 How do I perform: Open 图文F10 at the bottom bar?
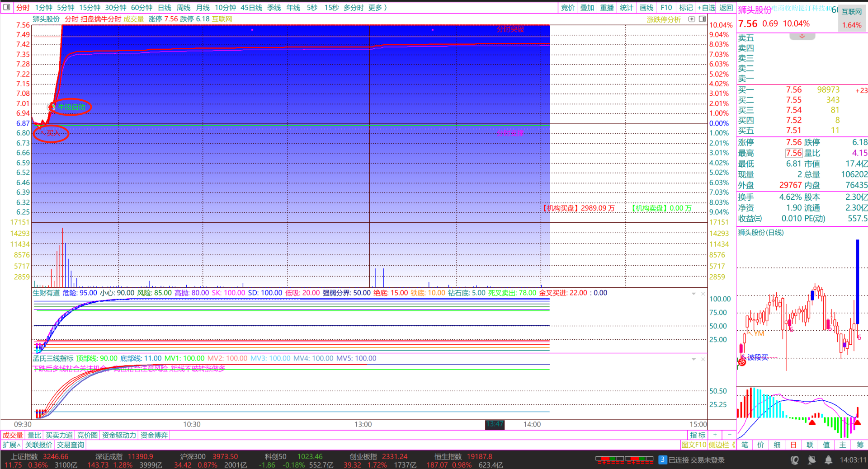coord(694,445)
